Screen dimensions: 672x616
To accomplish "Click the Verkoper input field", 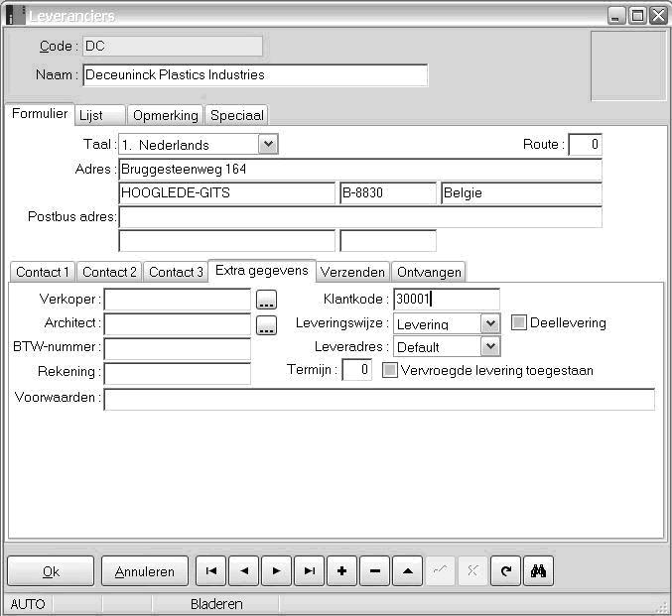I will coord(178,300).
